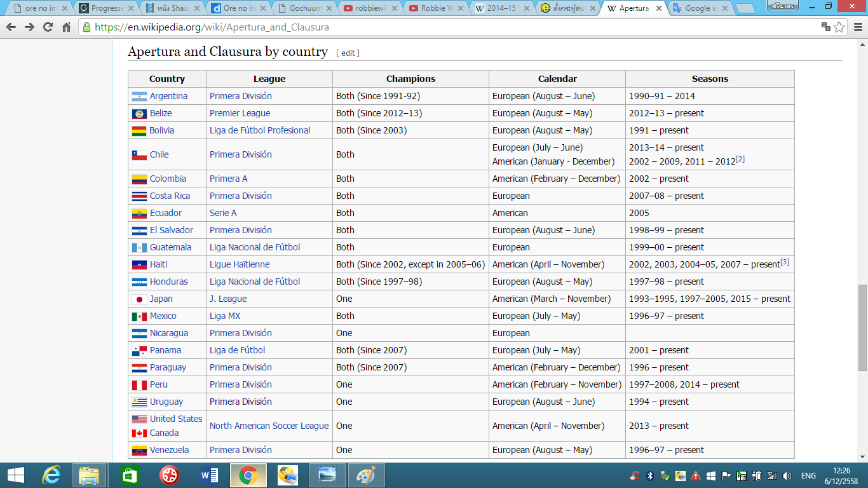Follow reference [2] in Chile's row
The image size is (868, 488).
click(x=740, y=159)
